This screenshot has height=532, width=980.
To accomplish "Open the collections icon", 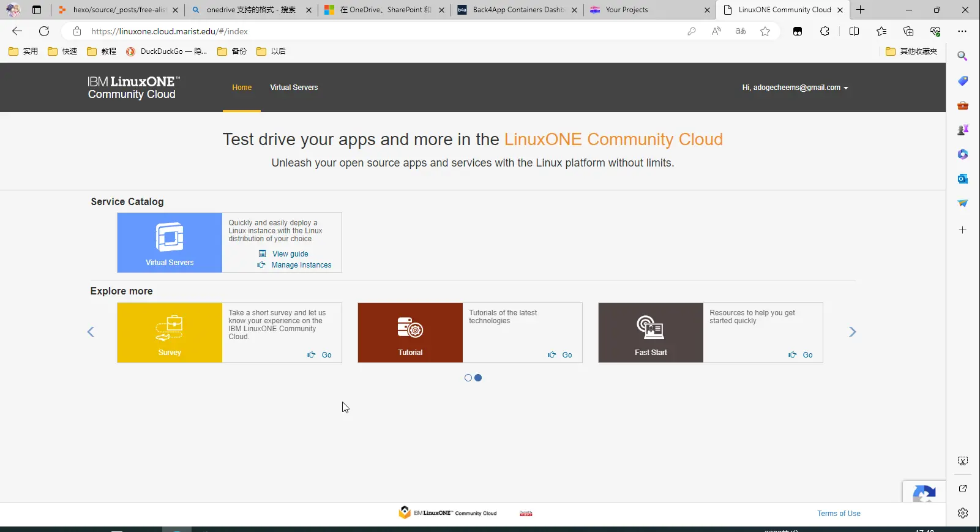I will pos(908,31).
